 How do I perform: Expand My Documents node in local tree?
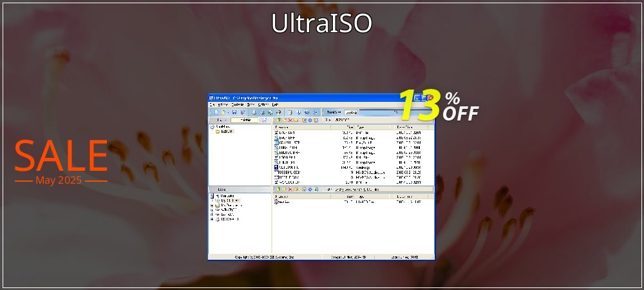coord(212,206)
